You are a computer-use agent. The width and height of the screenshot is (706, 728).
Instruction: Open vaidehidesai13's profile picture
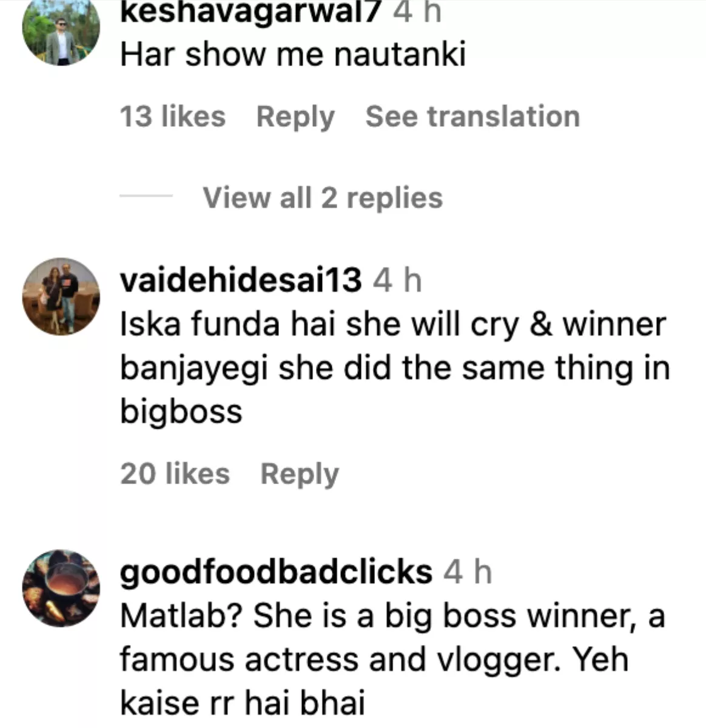coord(61,296)
